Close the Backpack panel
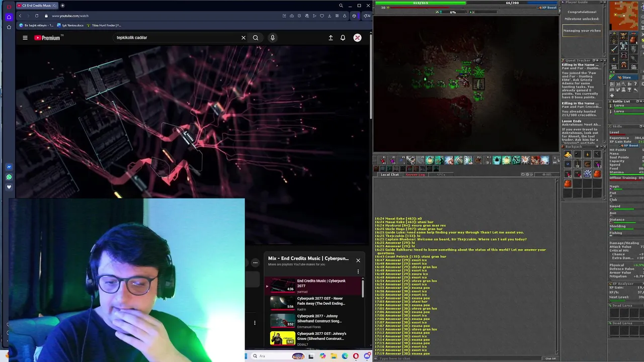This screenshot has height=362, width=644. 604,147
